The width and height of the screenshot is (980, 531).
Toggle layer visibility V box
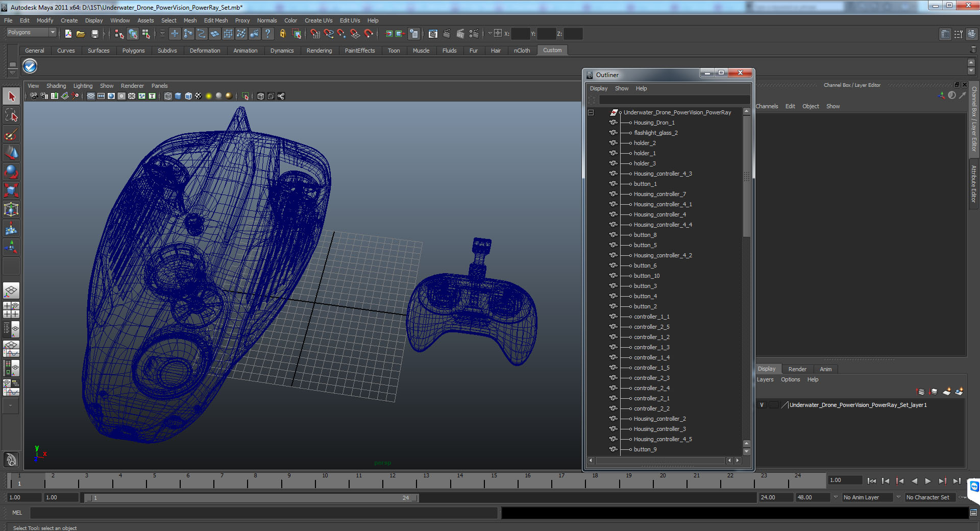(x=762, y=405)
